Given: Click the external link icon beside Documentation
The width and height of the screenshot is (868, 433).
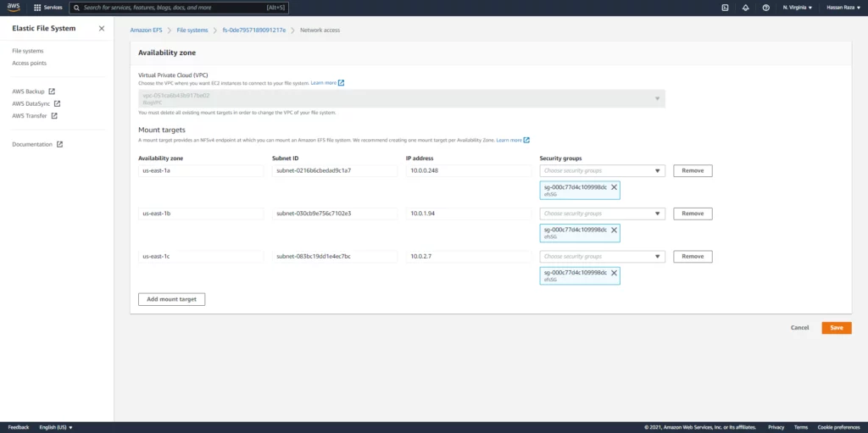Looking at the screenshot, I should [59, 145].
